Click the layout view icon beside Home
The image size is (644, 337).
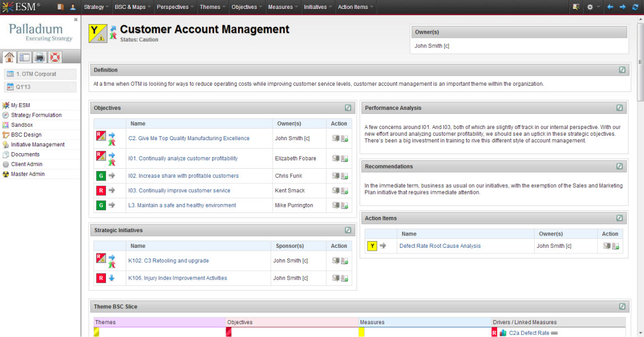click(25, 57)
